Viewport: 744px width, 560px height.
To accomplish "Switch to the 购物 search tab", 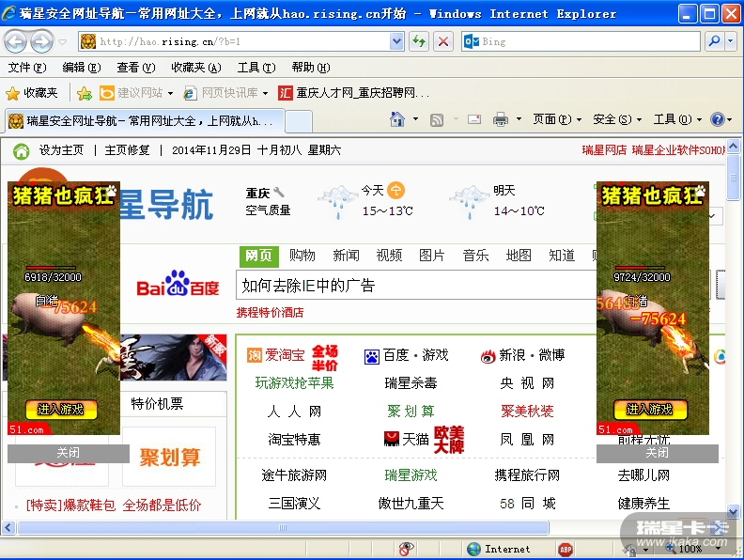I will (302, 256).
